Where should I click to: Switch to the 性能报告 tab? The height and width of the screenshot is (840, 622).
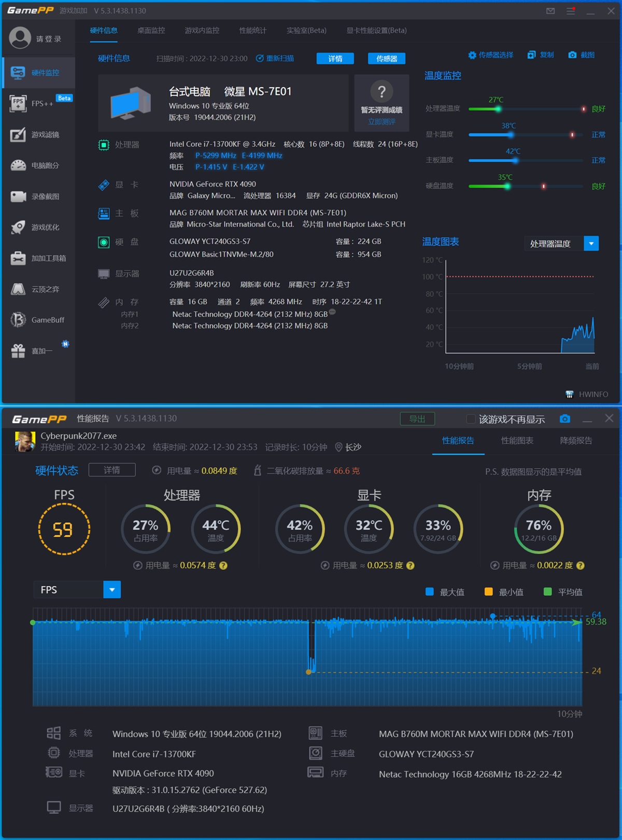tap(458, 441)
